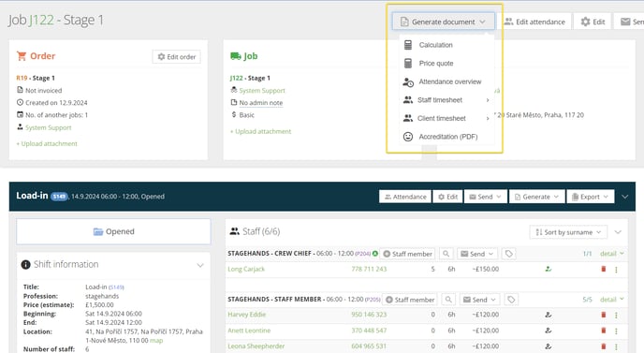644x353 pixels.
Task: Delete Anett Leontine with the trash icon
Action: coord(604,331)
